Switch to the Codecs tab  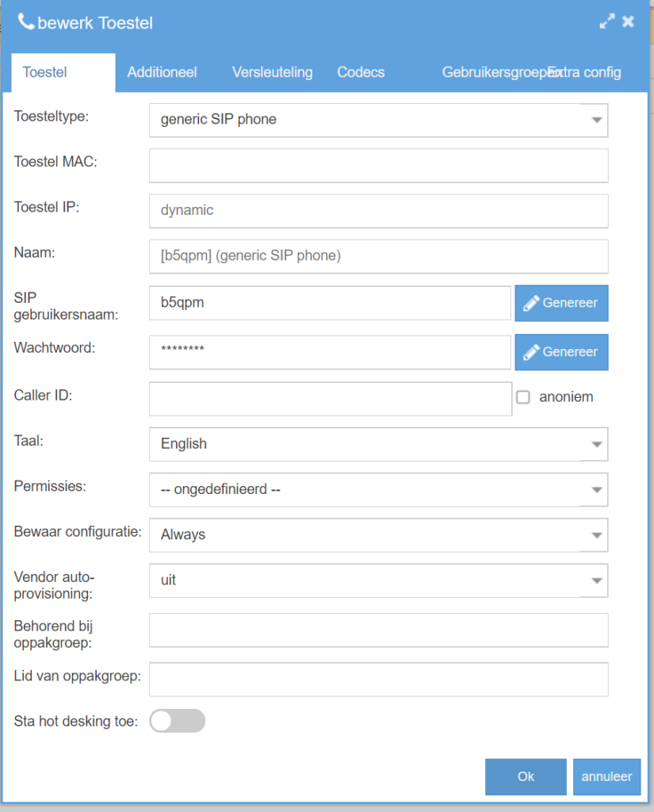pos(361,72)
